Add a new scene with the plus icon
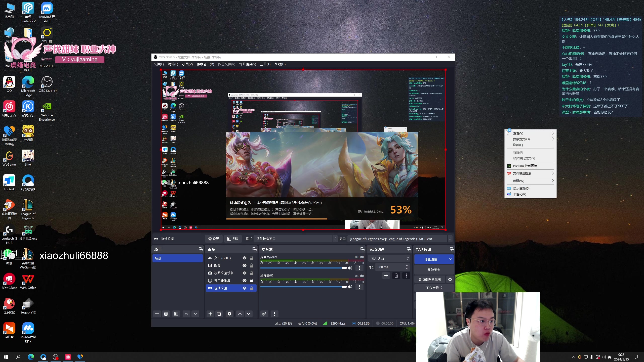 157,314
